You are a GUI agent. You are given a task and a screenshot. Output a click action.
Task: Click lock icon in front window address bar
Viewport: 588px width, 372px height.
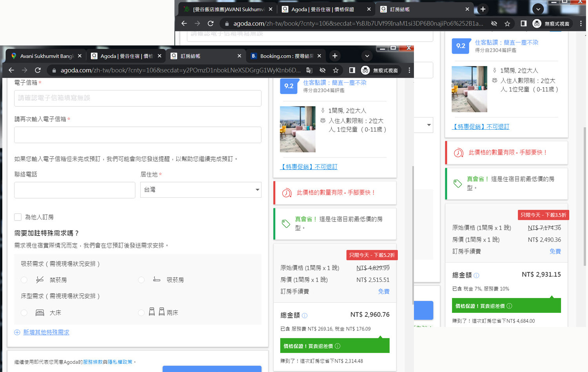pyautogui.click(x=54, y=70)
